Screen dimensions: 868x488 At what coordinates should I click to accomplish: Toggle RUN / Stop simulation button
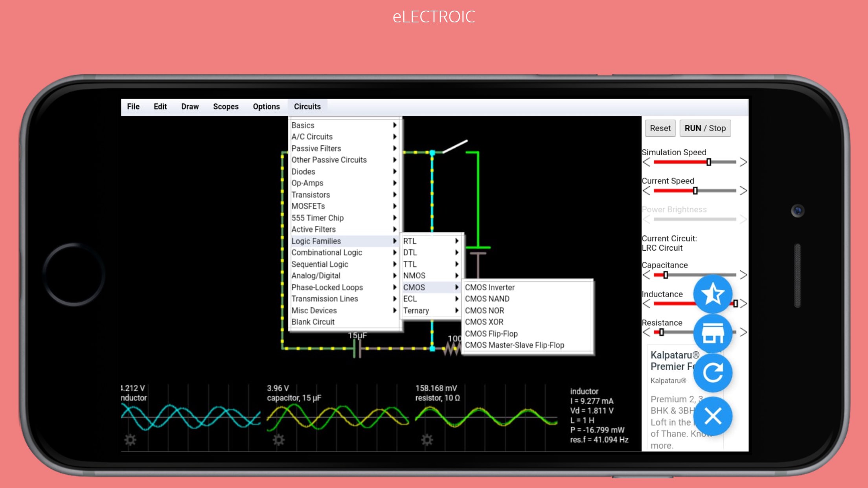tap(705, 128)
